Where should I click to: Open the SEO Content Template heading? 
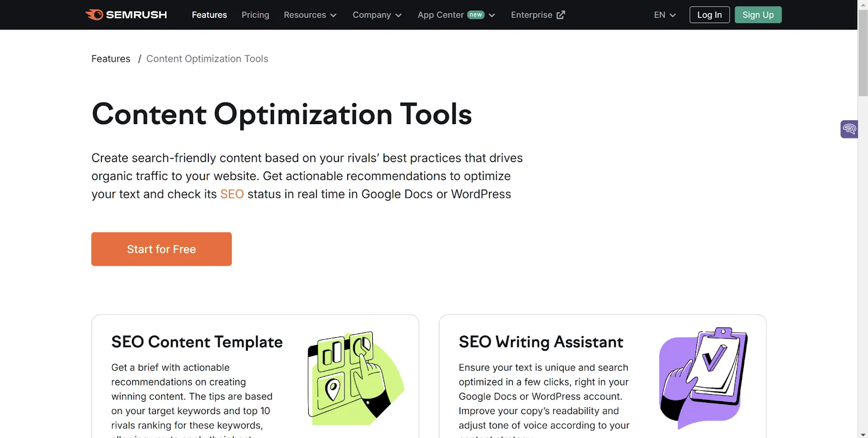point(197,342)
